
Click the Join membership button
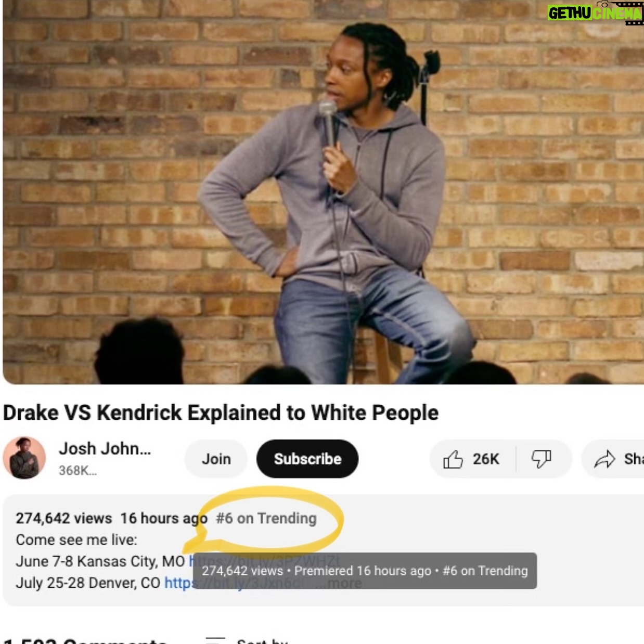(216, 459)
